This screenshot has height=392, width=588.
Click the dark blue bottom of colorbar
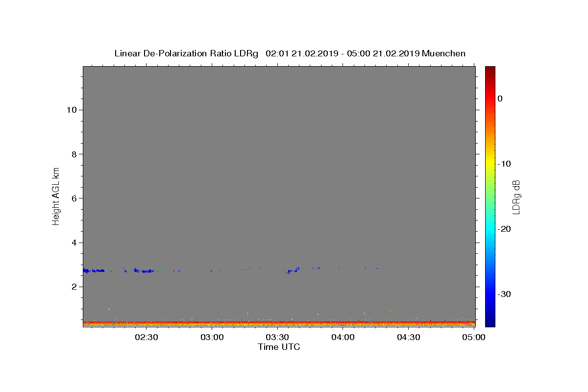490,322
